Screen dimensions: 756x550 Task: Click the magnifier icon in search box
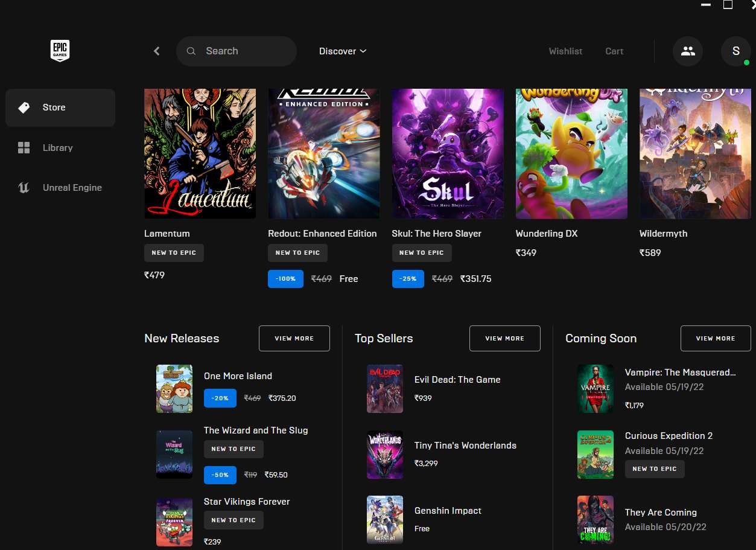[191, 51]
